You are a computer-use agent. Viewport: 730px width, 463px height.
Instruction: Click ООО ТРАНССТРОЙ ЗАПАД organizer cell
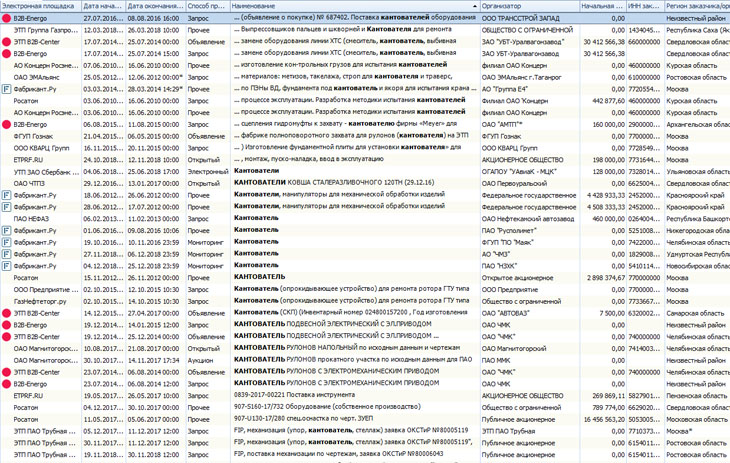click(520, 19)
